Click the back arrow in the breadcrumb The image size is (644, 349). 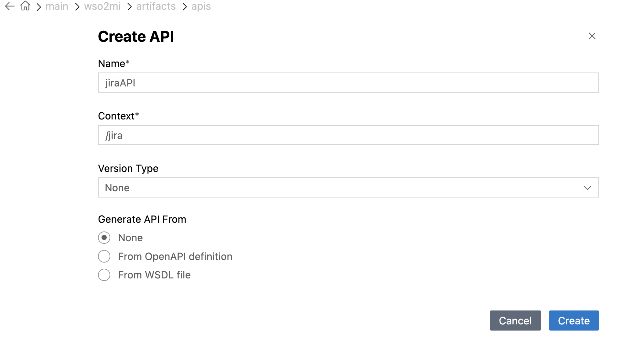tap(9, 6)
